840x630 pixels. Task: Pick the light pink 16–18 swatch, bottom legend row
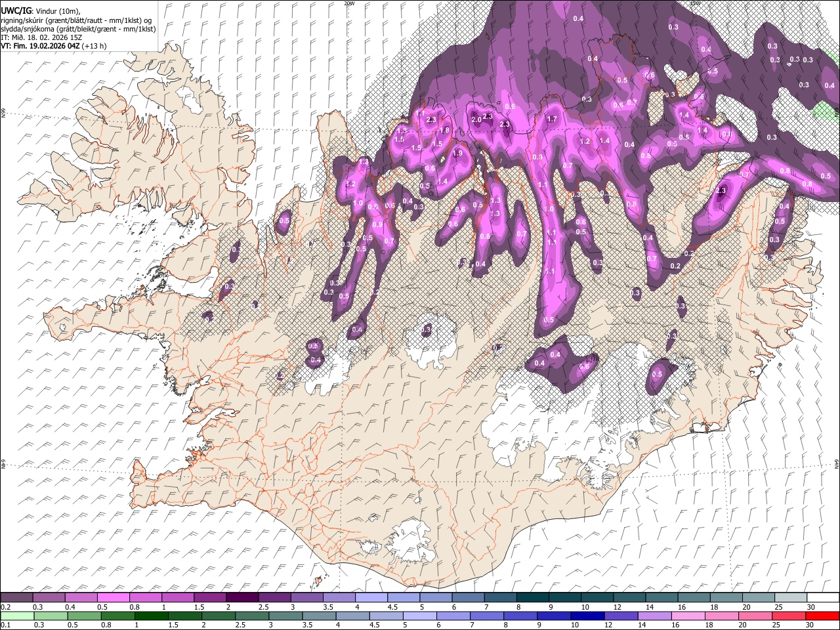click(687, 616)
